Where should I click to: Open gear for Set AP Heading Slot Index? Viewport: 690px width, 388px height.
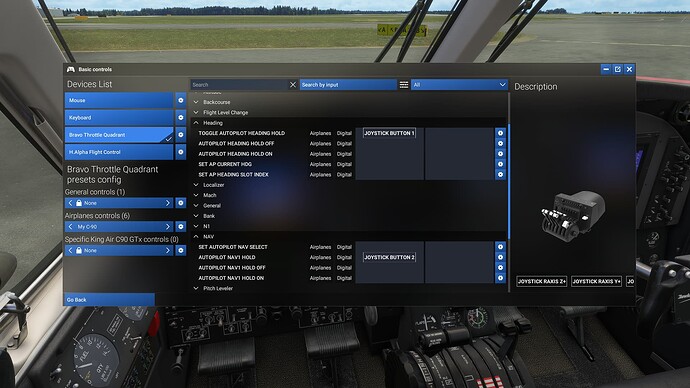(x=500, y=174)
